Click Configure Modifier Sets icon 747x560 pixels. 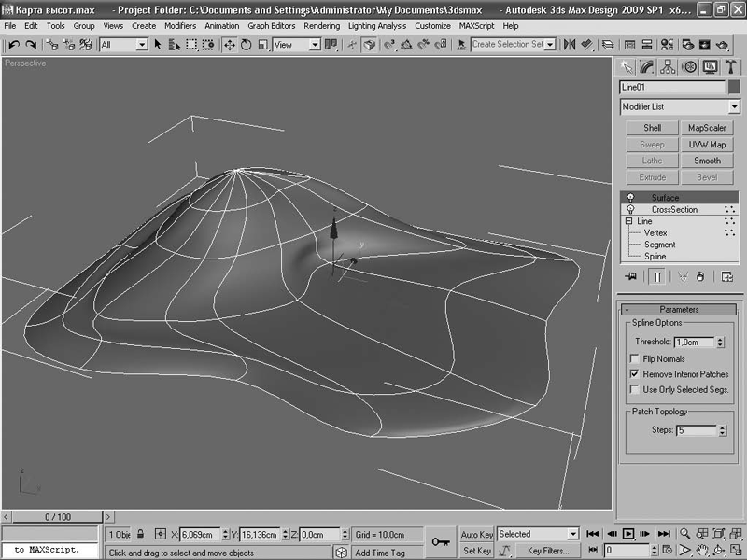726,276
